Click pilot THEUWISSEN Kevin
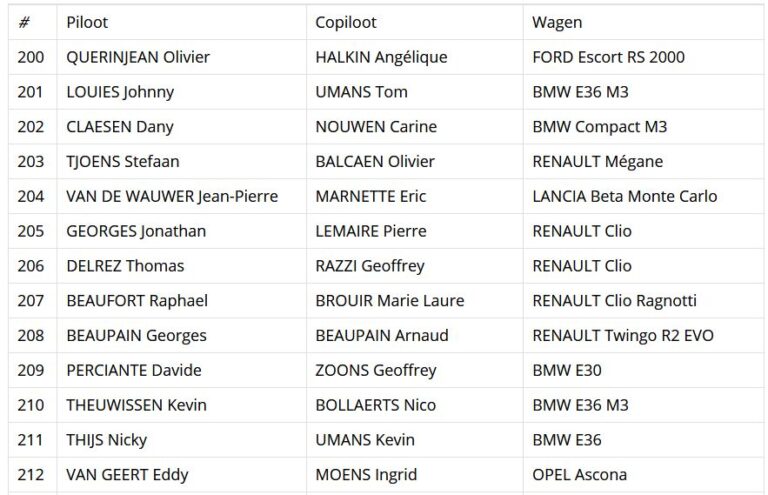 (136, 405)
